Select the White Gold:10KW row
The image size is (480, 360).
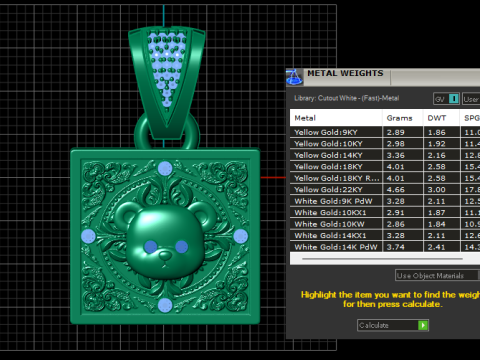click(x=385, y=224)
